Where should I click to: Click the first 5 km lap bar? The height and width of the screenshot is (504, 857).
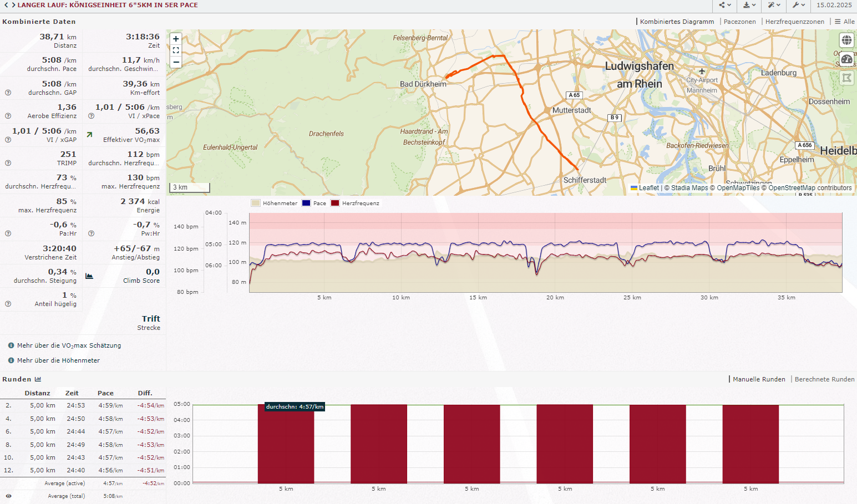286,444
